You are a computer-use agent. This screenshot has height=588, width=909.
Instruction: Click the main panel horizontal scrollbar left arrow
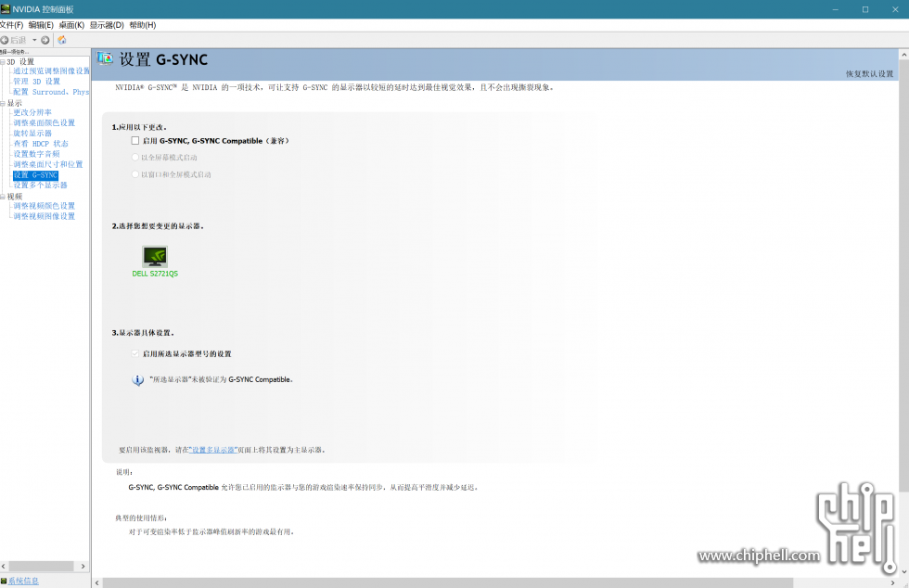pyautogui.click(x=96, y=582)
